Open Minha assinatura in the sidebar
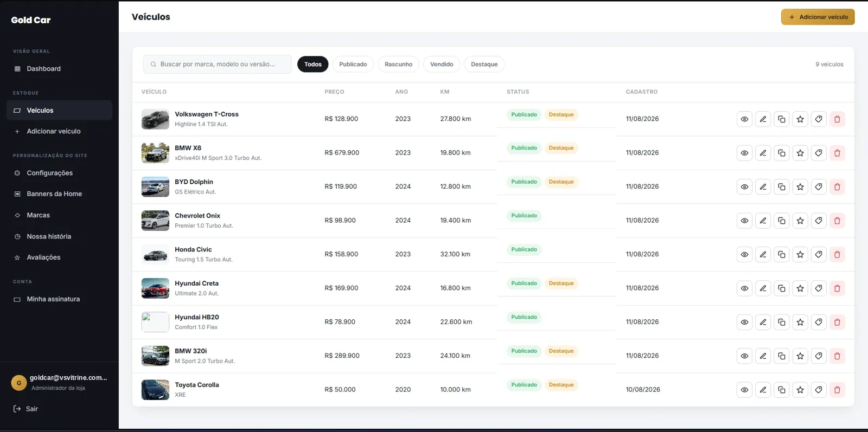This screenshot has width=868, height=432. point(59,299)
